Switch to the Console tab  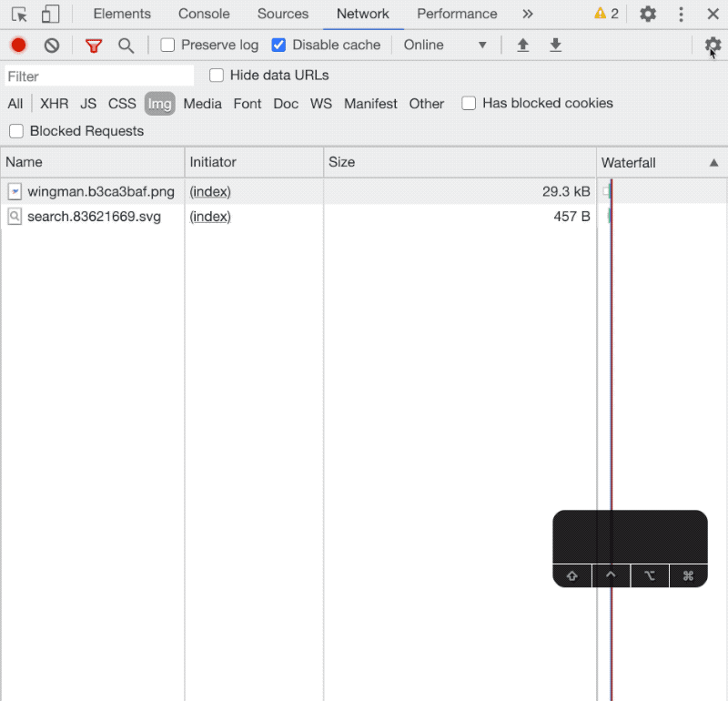click(x=204, y=15)
